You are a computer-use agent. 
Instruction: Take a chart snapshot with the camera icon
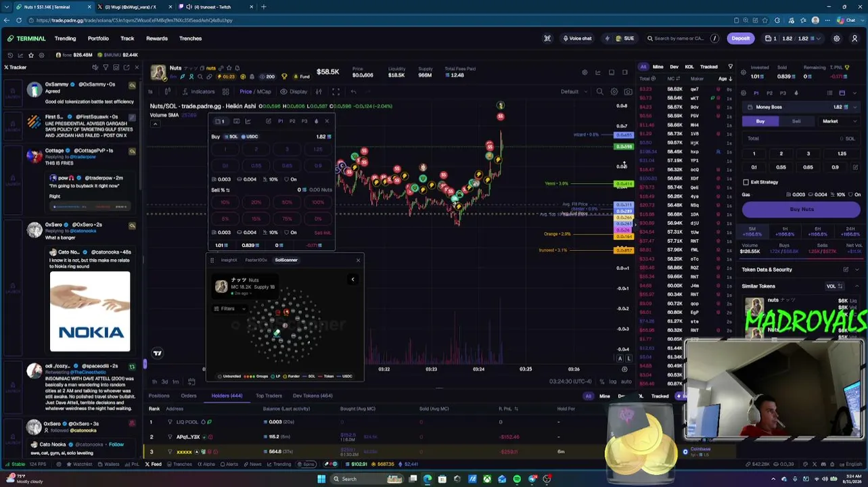point(629,92)
